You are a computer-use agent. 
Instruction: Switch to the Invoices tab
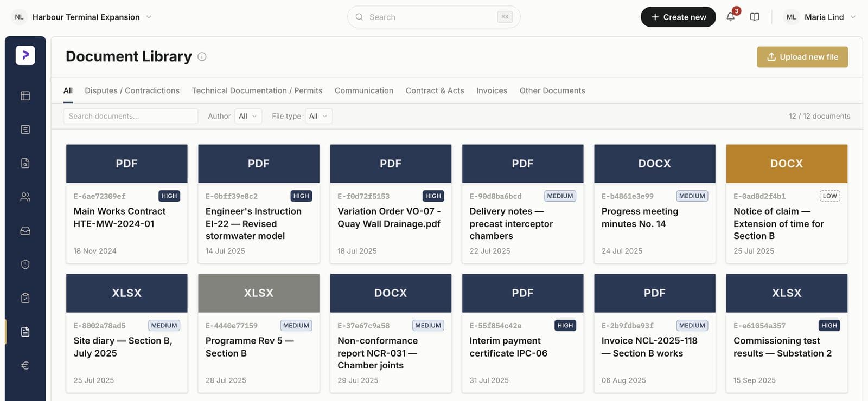(x=492, y=90)
